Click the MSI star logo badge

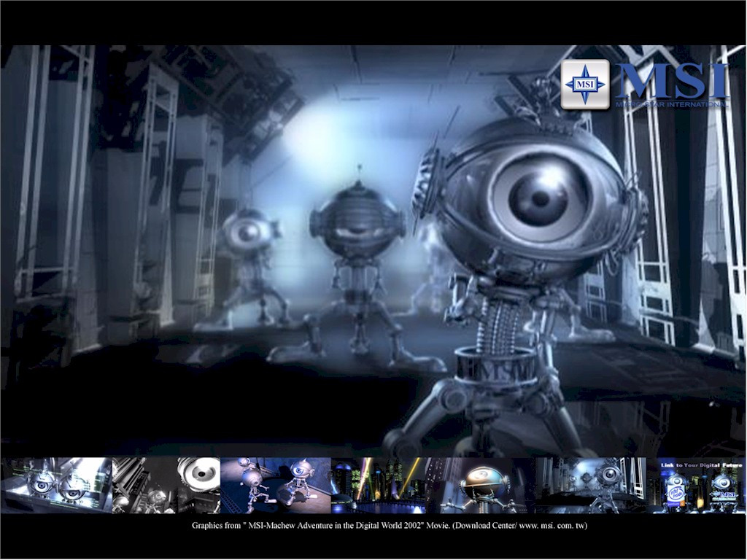click(x=585, y=85)
